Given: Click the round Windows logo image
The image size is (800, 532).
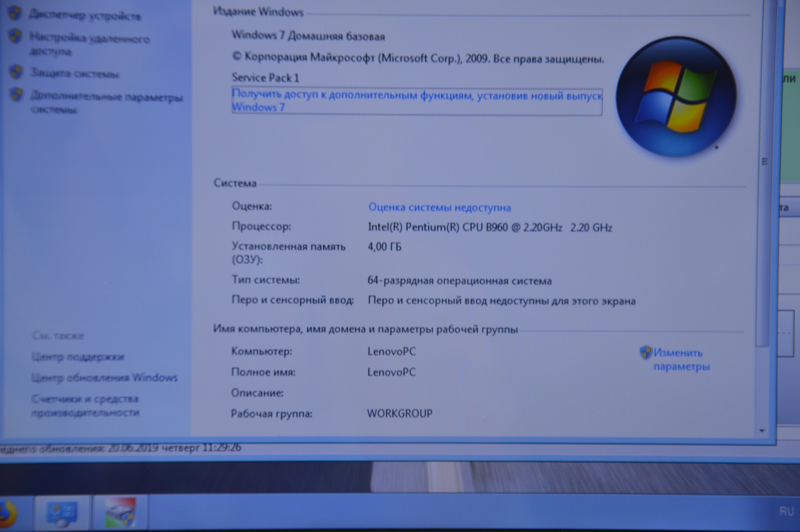Looking at the screenshot, I should (x=676, y=97).
